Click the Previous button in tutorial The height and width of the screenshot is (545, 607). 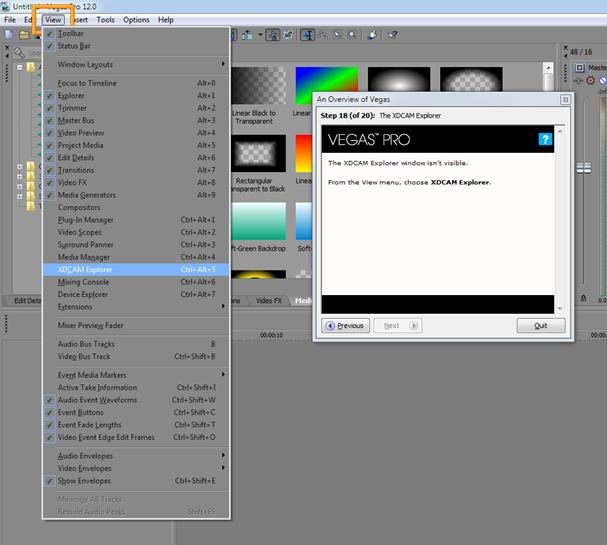click(x=345, y=326)
